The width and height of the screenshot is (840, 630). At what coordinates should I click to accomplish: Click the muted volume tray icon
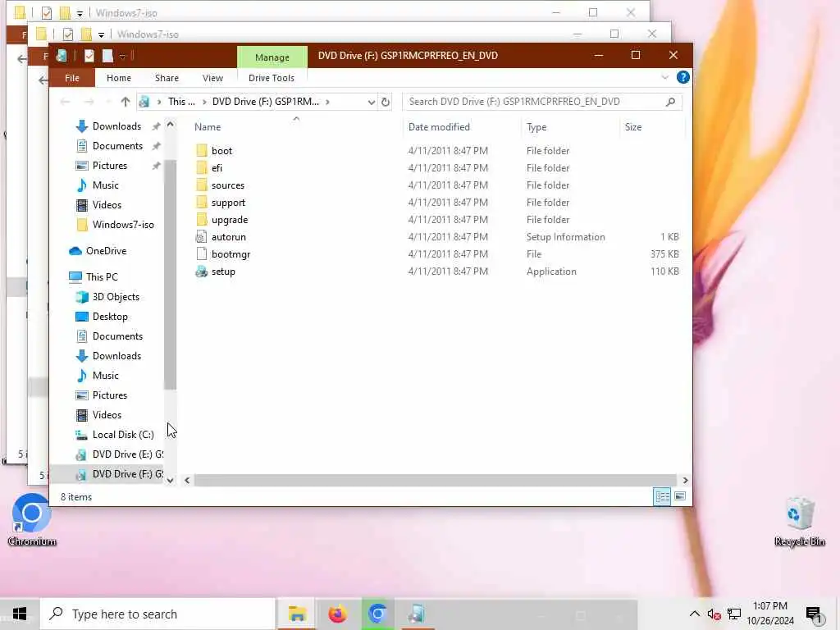pos(714,614)
